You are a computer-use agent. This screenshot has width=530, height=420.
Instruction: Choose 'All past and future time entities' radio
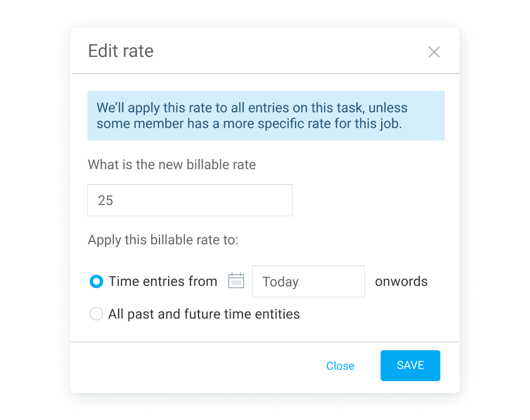coord(96,314)
